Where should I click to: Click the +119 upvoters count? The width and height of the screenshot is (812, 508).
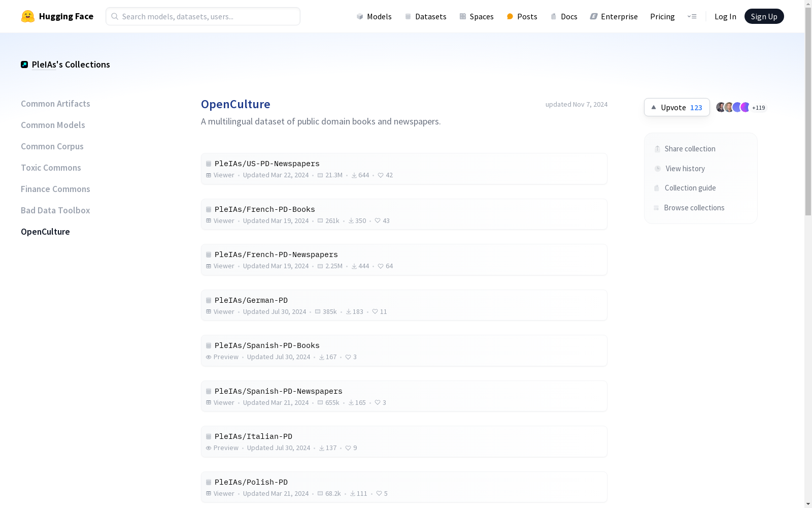tap(759, 108)
